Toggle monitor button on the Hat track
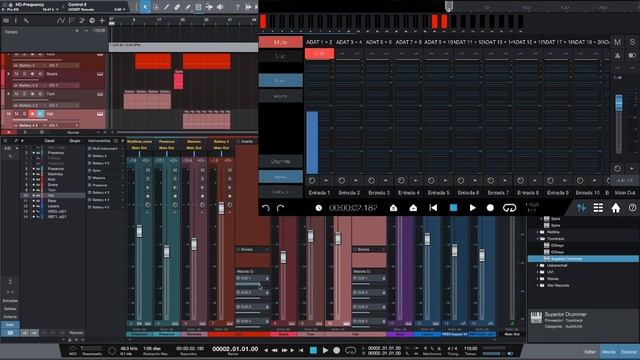Viewport: 640px width, 360px height. [40, 114]
